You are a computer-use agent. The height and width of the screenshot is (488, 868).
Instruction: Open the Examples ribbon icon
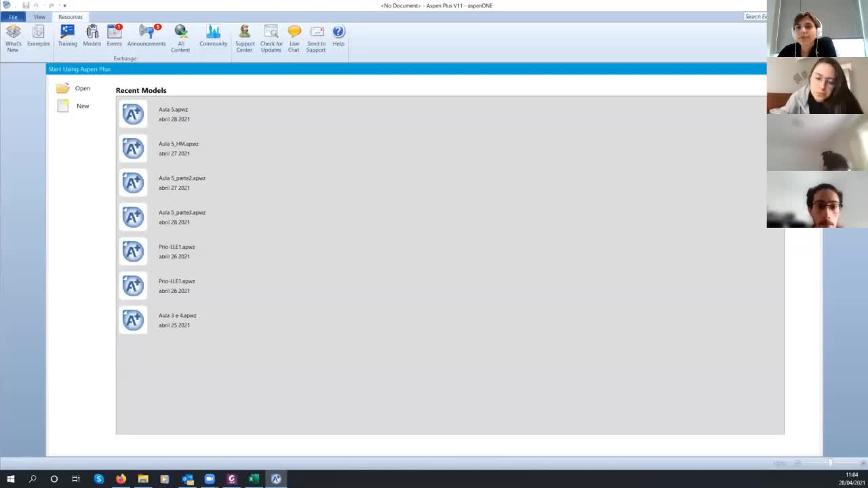(x=39, y=36)
